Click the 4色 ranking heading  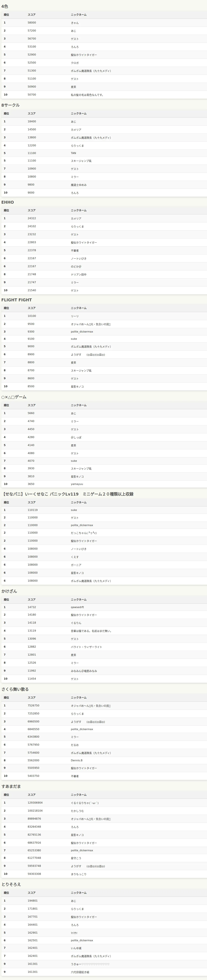point(5,7)
